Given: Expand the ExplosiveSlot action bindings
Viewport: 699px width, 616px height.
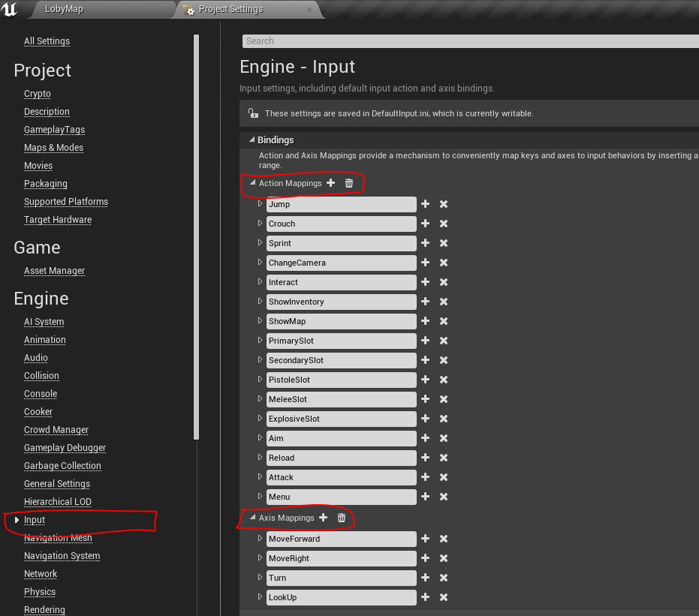Looking at the screenshot, I should [260, 418].
